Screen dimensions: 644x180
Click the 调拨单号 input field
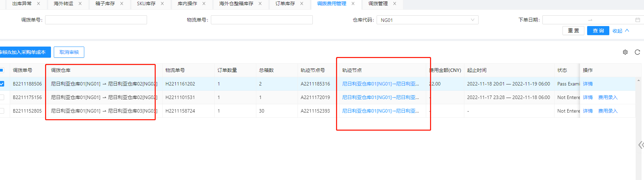click(96, 20)
